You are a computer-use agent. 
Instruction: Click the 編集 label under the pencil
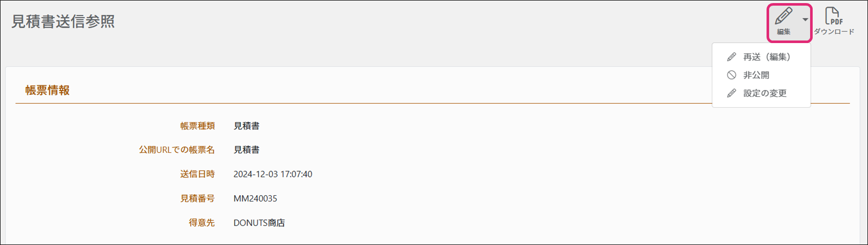pyautogui.click(x=783, y=32)
